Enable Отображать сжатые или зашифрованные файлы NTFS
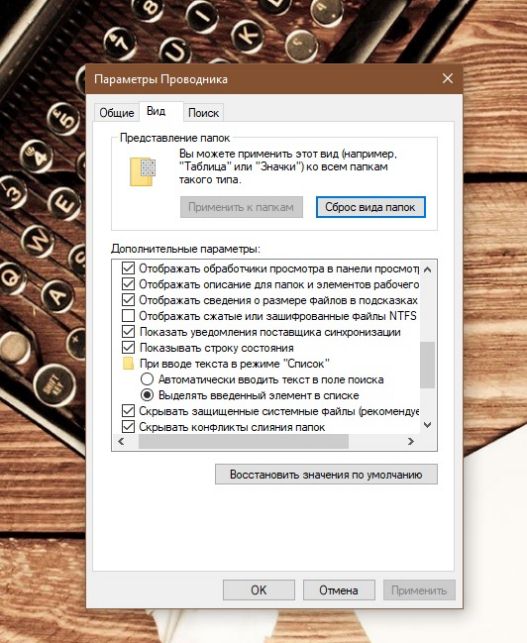This screenshot has width=527, height=643. pos(128,316)
